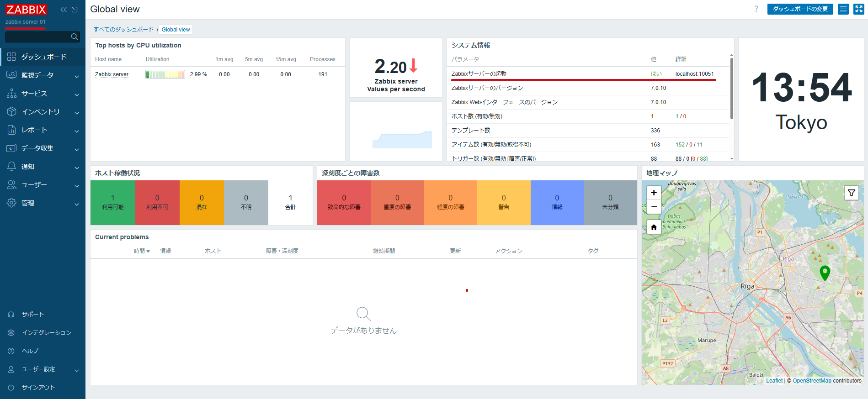
Task: Click the 監視データ monitor icon
Action: [x=11, y=75]
